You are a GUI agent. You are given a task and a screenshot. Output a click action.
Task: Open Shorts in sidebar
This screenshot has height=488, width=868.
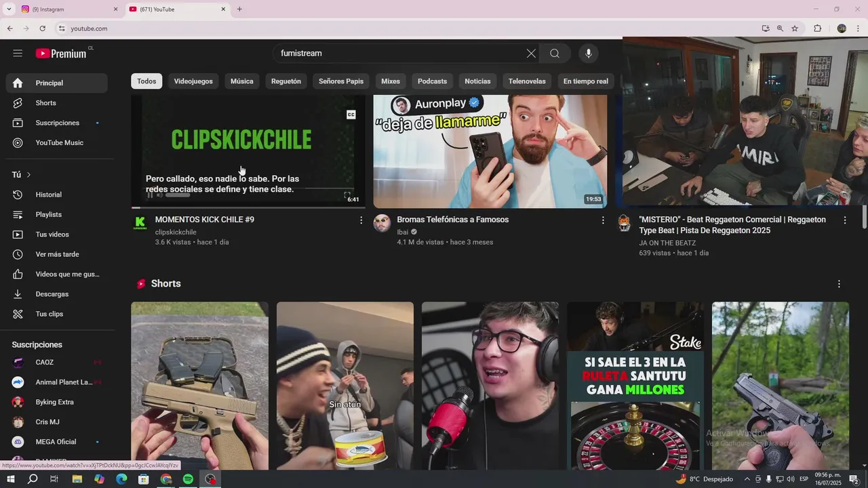(57, 103)
